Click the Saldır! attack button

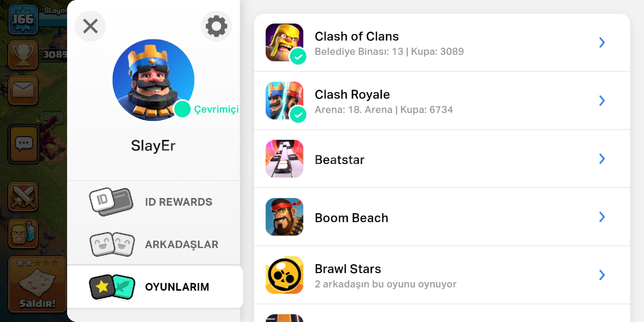pyautogui.click(x=37, y=284)
